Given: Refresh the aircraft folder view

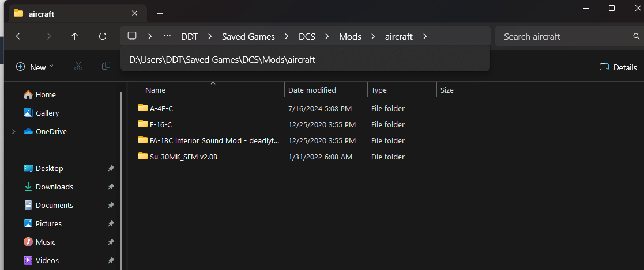Looking at the screenshot, I should click(103, 36).
